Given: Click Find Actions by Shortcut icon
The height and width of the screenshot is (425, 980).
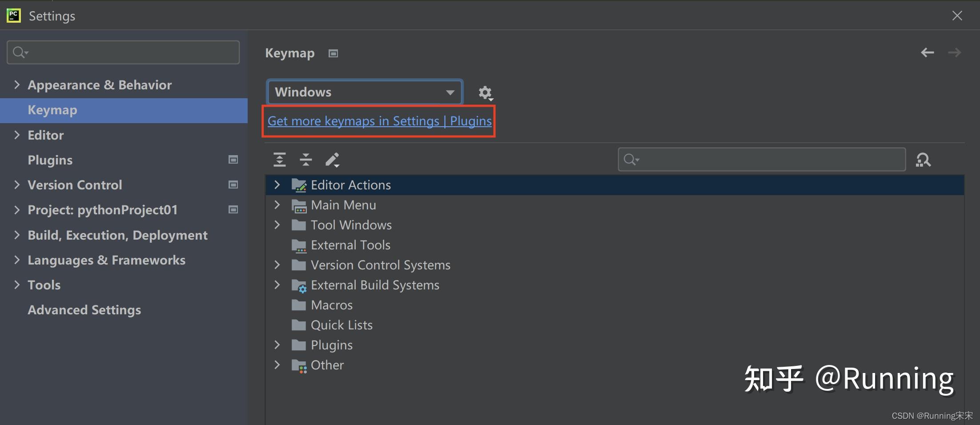Looking at the screenshot, I should point(923,160).
